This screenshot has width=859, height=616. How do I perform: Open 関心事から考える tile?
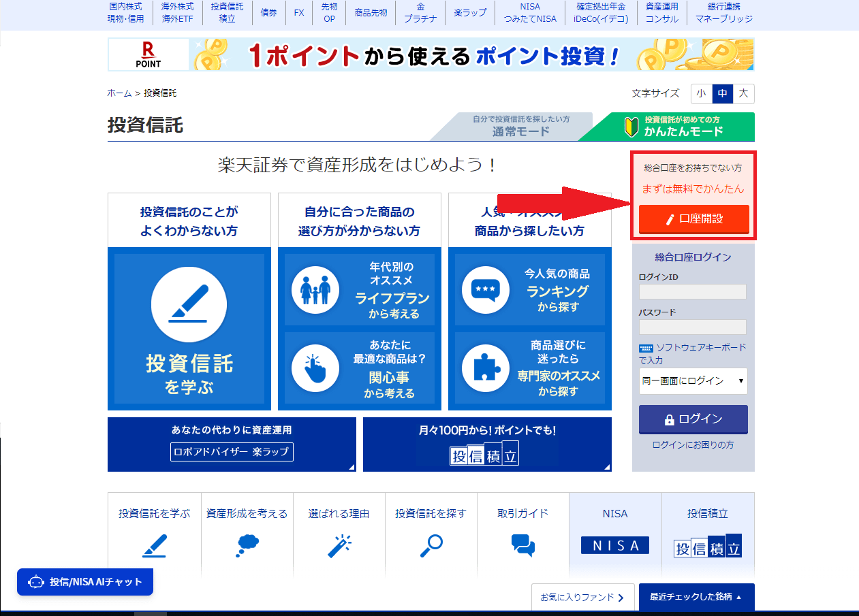pos(360,368)
